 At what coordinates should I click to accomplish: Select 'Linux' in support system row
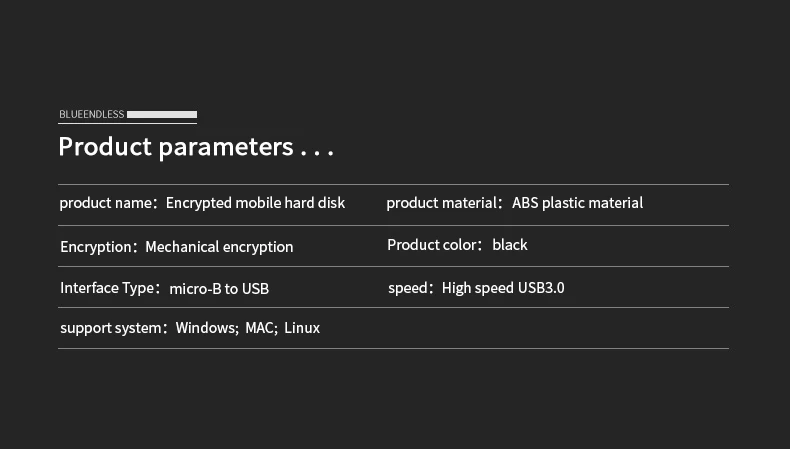302,328
